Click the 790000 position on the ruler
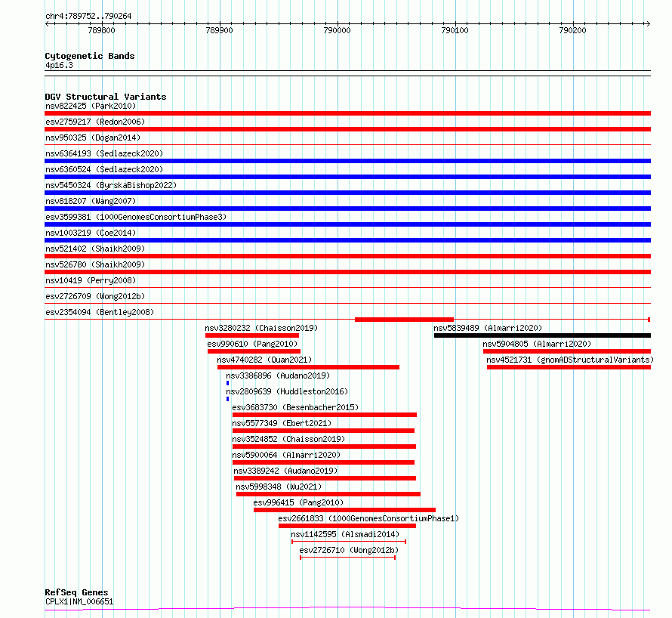The height and width of the screenshot is (618, 672). click(x=337, y=30)
